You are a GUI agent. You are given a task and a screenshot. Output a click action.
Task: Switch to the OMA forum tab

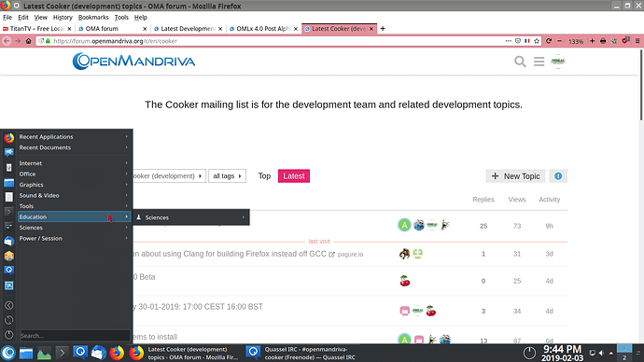(112, 29)
